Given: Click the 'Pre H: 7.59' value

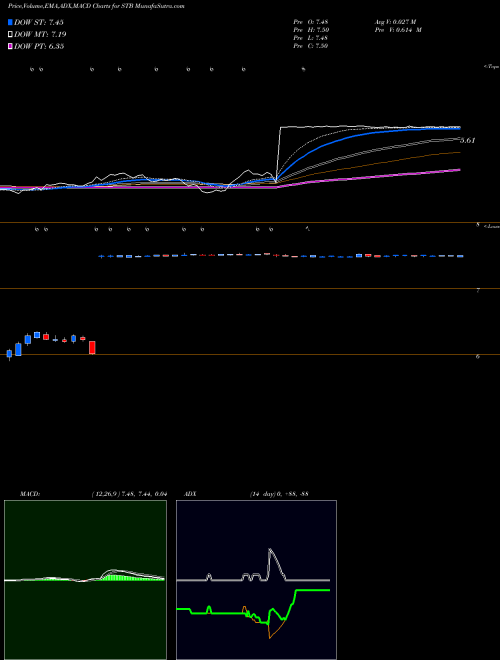Looking at the screenshot, I should (x=311, y=30).
